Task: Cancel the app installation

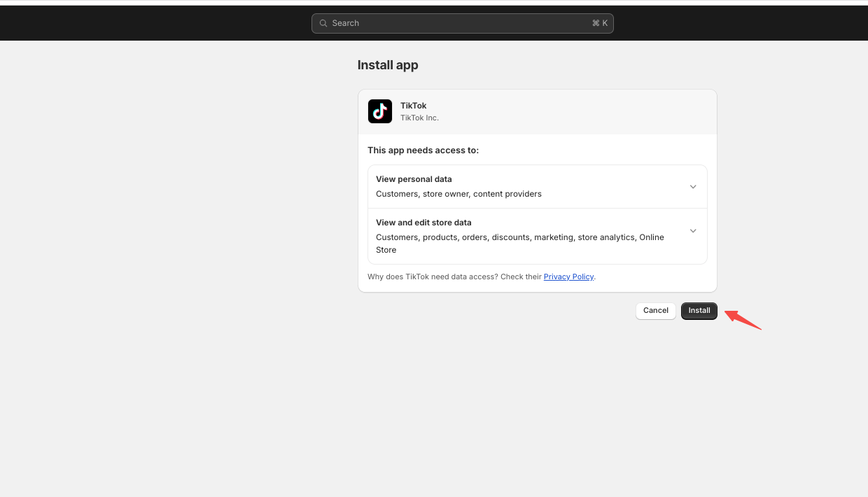Action: tap(655, 311)
